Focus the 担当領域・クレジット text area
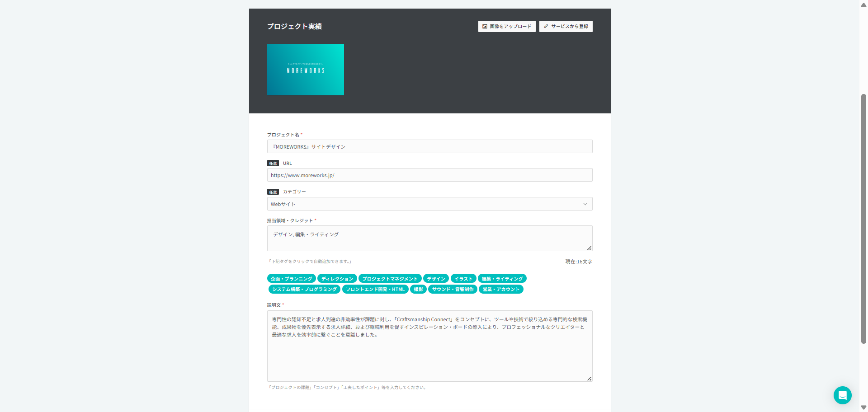 tap(429, 238)
